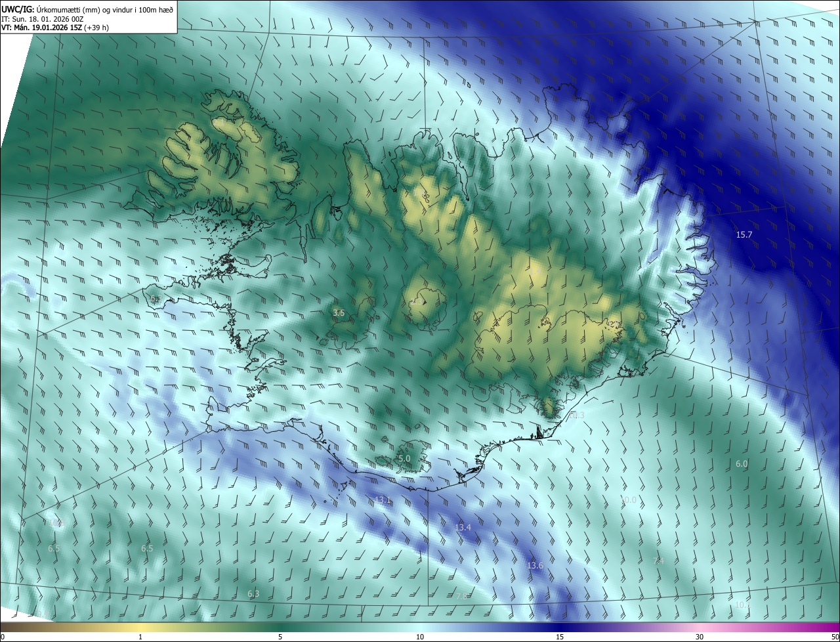Click the 13.4 precipitation value label
This screenshot has width=840, height=642.
click(463, 527)
